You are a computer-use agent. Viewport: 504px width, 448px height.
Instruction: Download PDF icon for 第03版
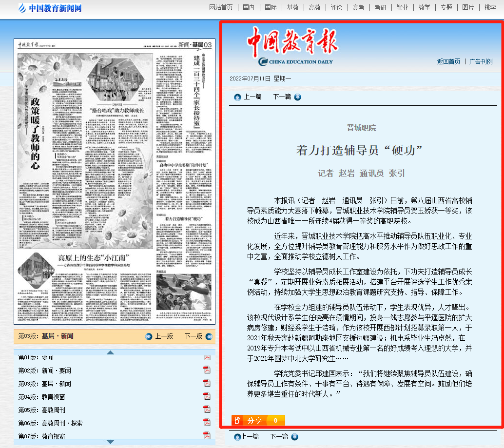click(x=207, y=383)
